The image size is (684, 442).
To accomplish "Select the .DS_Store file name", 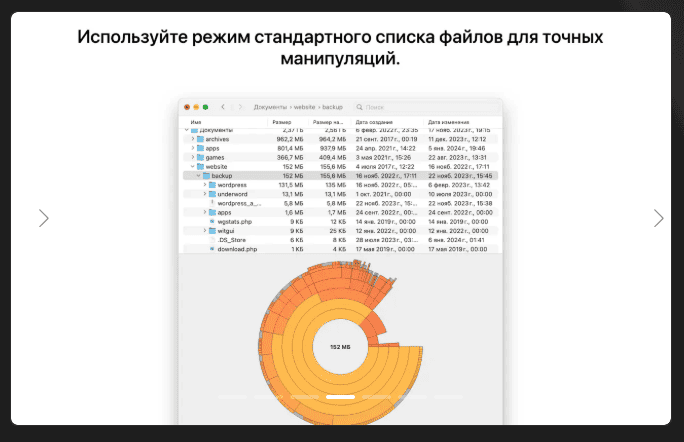I will pos(232,240).
